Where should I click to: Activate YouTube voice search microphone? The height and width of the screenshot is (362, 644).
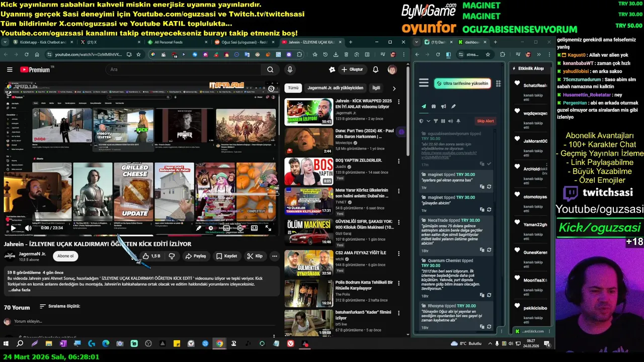click(x=290, y=69)
